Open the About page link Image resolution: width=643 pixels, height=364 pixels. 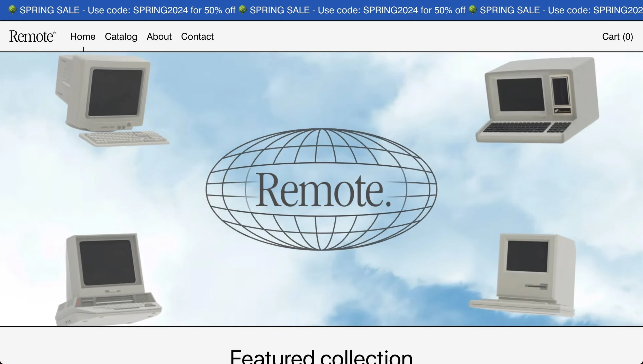pyautogui.click(x=159, y=37)
